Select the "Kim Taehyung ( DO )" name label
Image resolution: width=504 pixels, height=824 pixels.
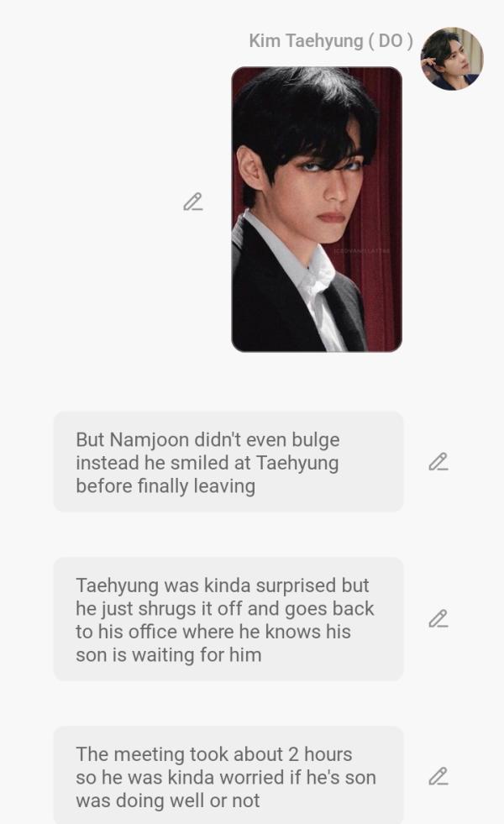[331, 41]
